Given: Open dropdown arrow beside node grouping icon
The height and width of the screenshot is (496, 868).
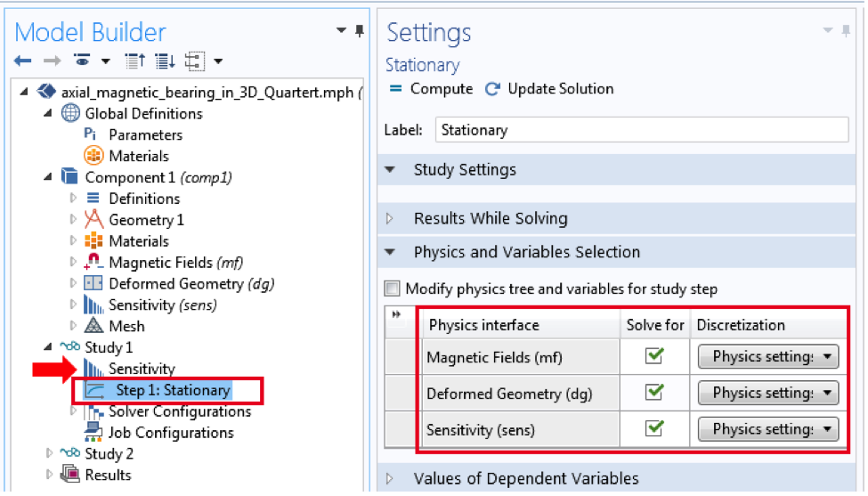Looking at the screenshot, I should click(218, 61).
